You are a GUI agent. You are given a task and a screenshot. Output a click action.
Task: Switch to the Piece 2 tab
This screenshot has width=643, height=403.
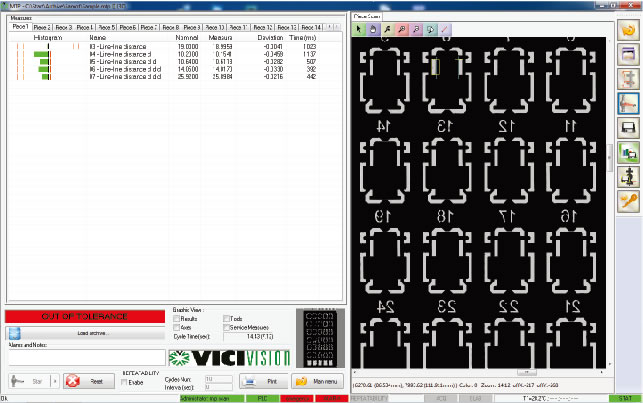coord(42,27)
